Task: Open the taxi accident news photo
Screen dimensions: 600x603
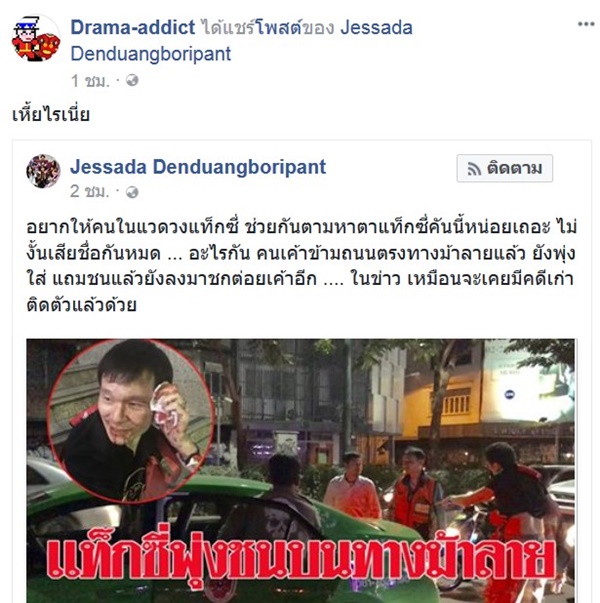Action: 301,471
